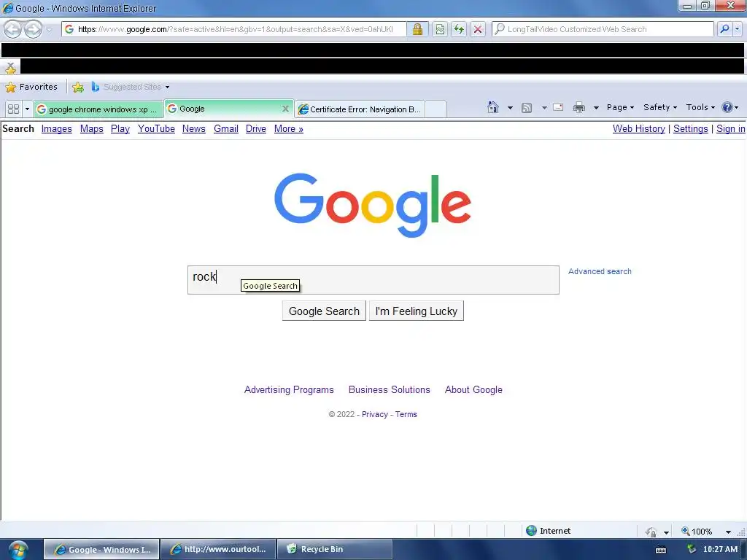The width and height of the screenshot is (747, 560).
Task: Close the Google tab
Action: (285, 109)
